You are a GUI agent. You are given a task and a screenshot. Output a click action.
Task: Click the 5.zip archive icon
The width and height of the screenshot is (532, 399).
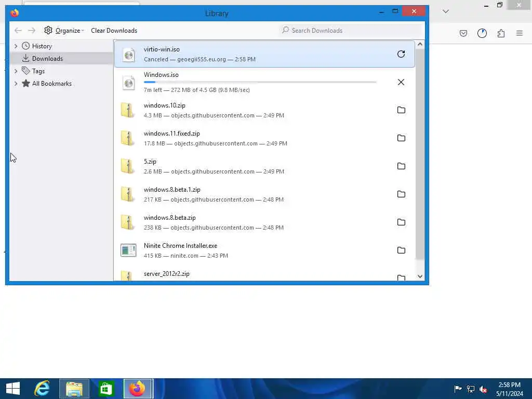(127, 166)
